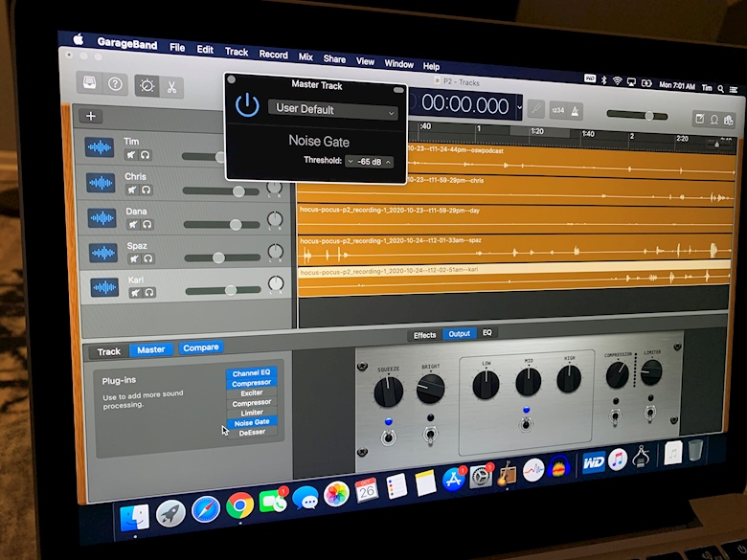Toggle the Smart Controls dial button
The width and height of the screenshot is (747, 560).
coord(147,86)
